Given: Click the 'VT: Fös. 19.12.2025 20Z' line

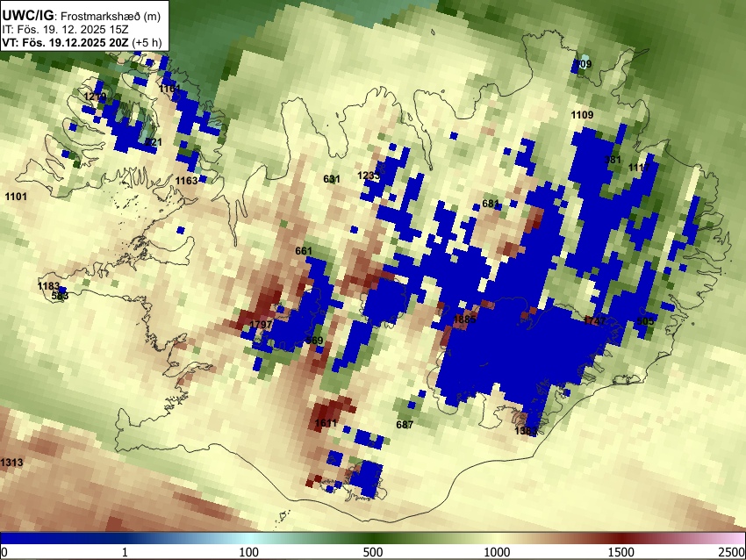Looking at the screenshot, I should (65, 42).
